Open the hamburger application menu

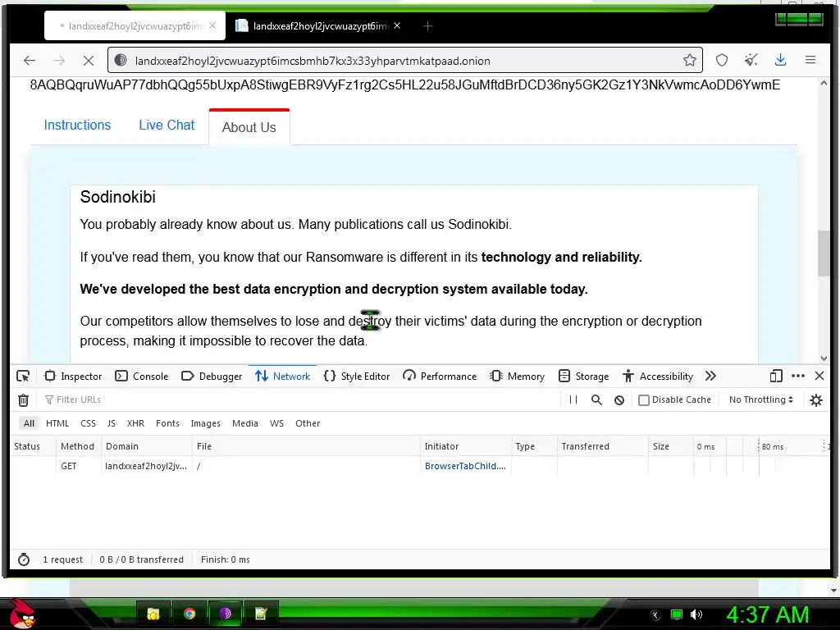tap(810, 61)
